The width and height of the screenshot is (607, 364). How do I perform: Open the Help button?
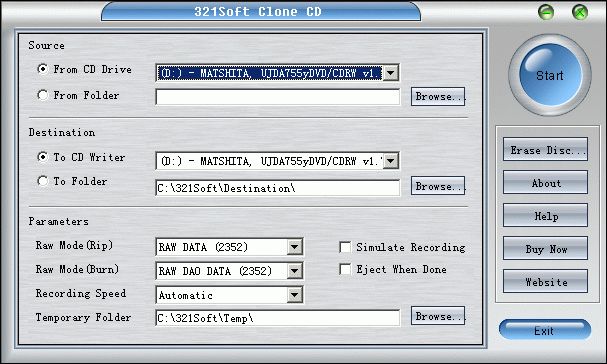click(545, 215)
